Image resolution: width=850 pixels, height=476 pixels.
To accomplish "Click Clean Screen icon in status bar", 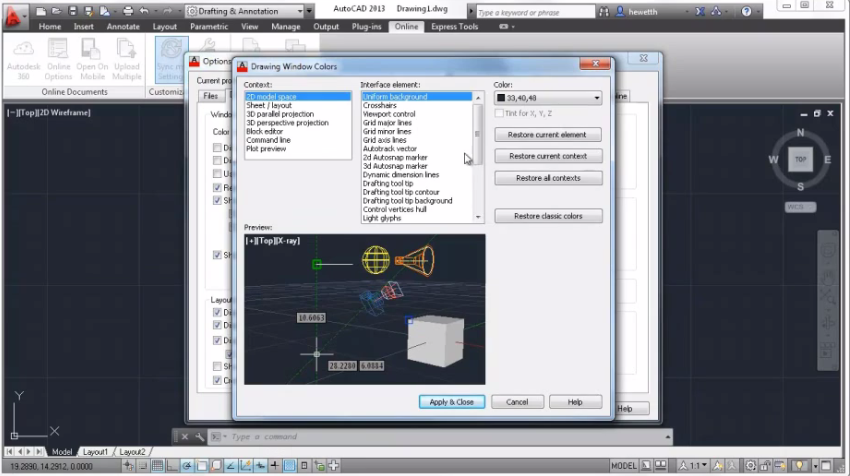I will [826, 466].
